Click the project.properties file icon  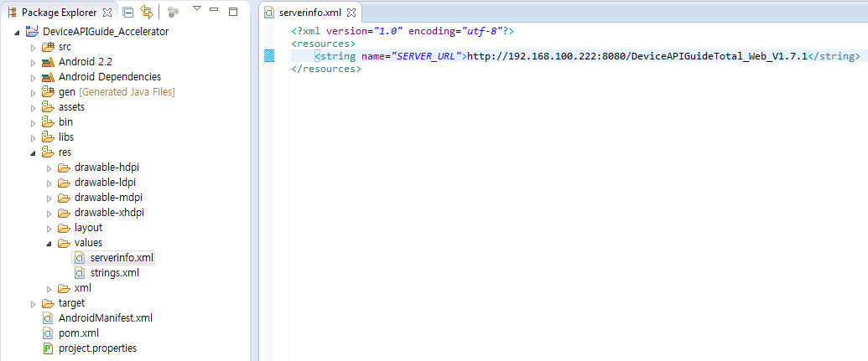coord(48,348)
